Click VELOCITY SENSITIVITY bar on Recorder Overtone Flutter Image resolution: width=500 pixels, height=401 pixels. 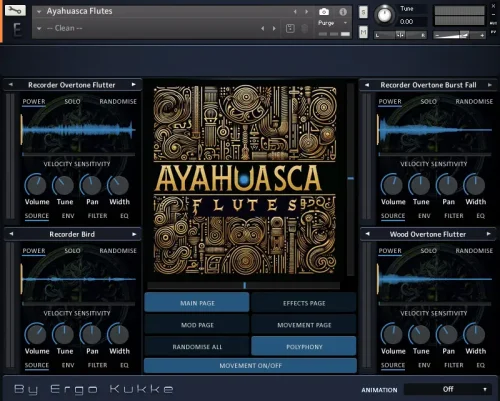pos(79,155)
